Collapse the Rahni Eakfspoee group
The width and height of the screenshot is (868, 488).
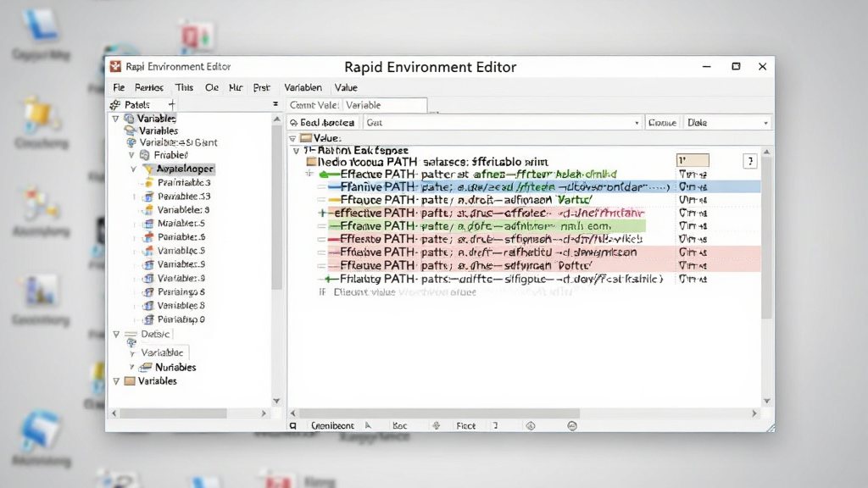tap(296, 151)
